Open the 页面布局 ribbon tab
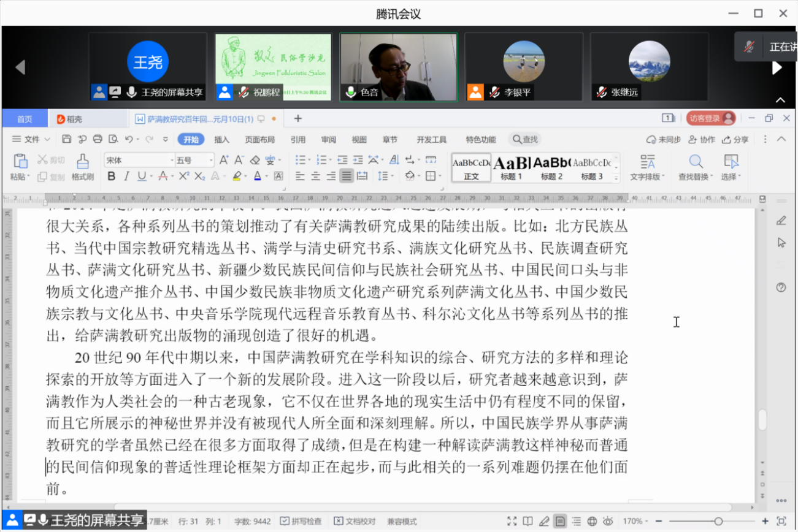This screenshot has height=532, width=798. pyautogui.click(x=259, y=139)
